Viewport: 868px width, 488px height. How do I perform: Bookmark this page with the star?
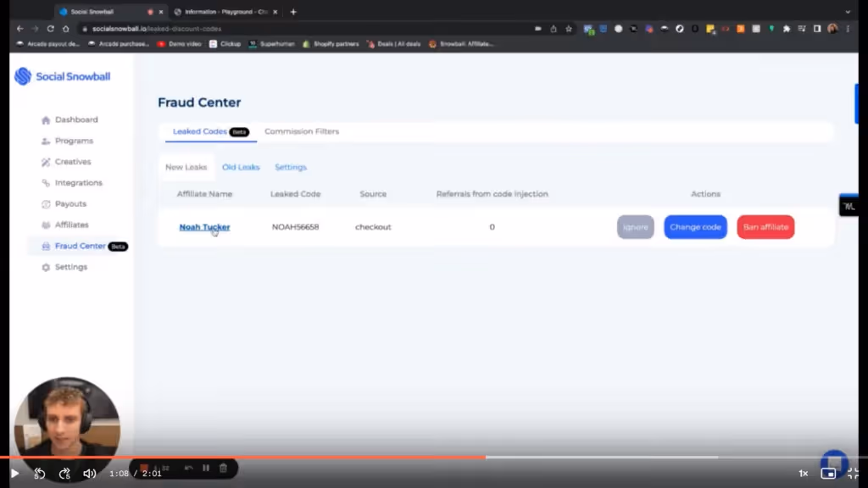click(569, 29)
